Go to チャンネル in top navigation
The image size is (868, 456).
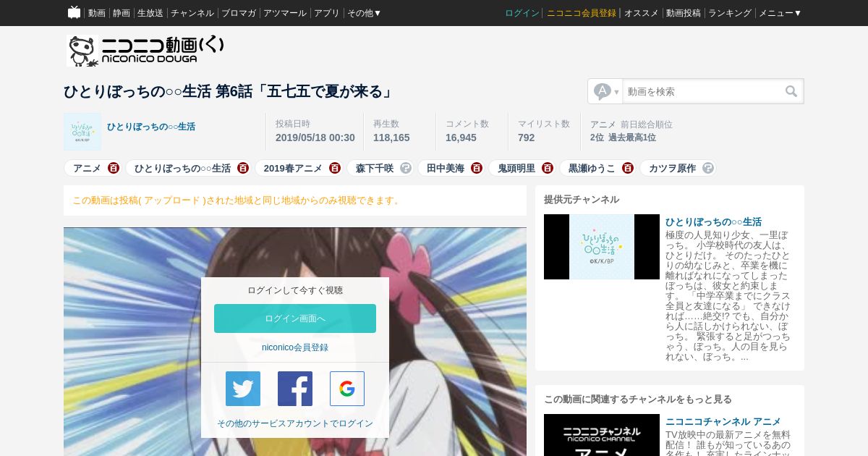[192, 13]
